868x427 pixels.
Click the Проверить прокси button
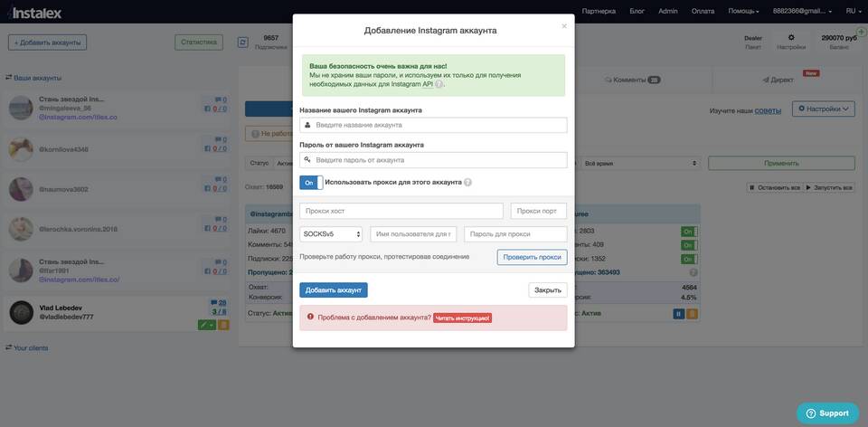pos(532,257)
